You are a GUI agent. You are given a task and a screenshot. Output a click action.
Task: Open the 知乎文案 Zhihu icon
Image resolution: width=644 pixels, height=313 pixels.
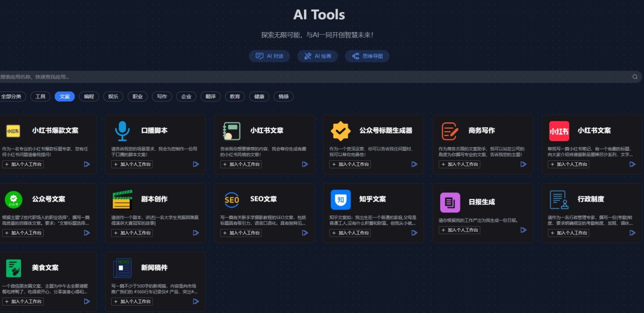click(x=340, y=199)
